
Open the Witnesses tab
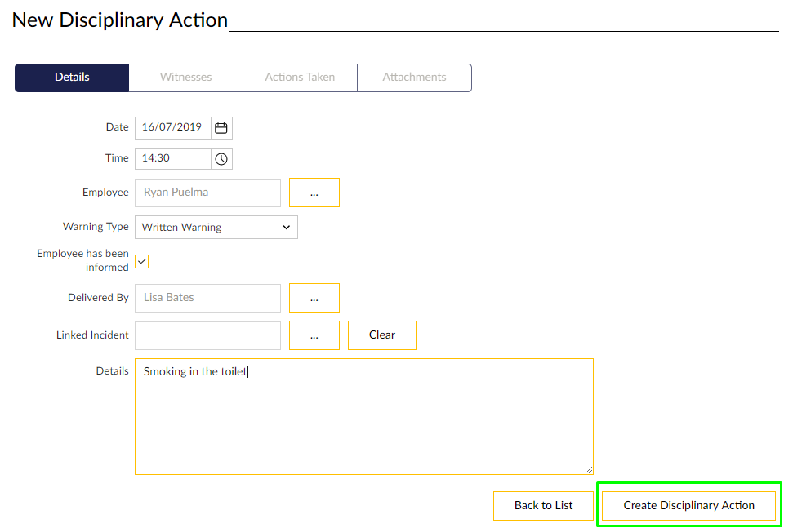185,78
